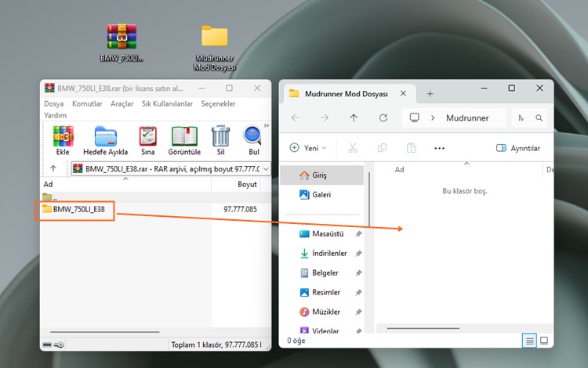Click Explorer Back arrow
Screen dimensions: 588x368
[x=296, y=118]
